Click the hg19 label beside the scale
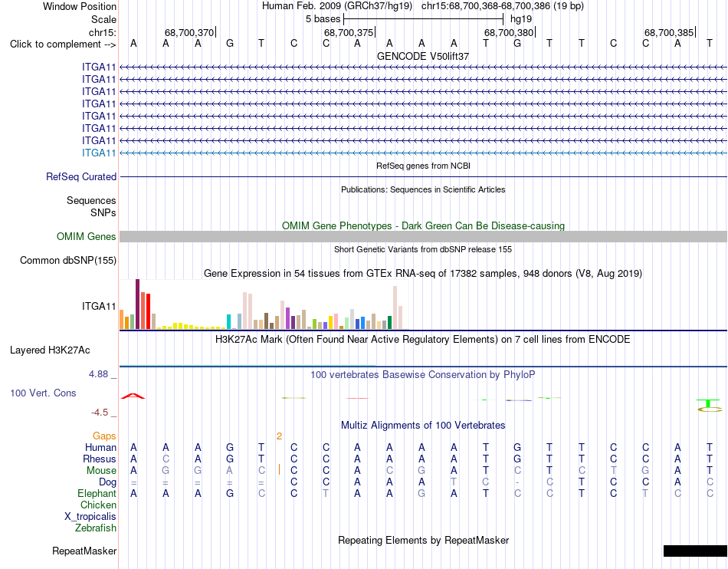 click(x=521, y=19)
